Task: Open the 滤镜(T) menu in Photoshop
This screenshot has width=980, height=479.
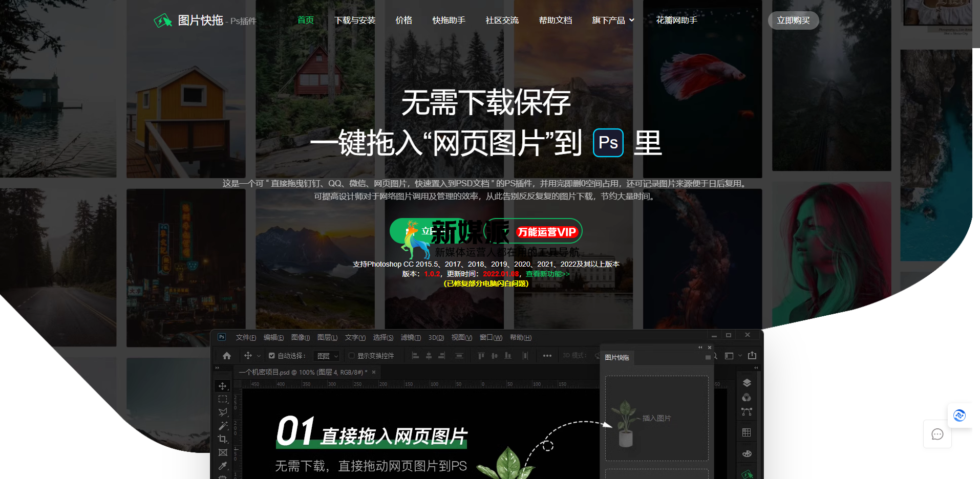Action: pyautogui.click(x=411, y=337)
